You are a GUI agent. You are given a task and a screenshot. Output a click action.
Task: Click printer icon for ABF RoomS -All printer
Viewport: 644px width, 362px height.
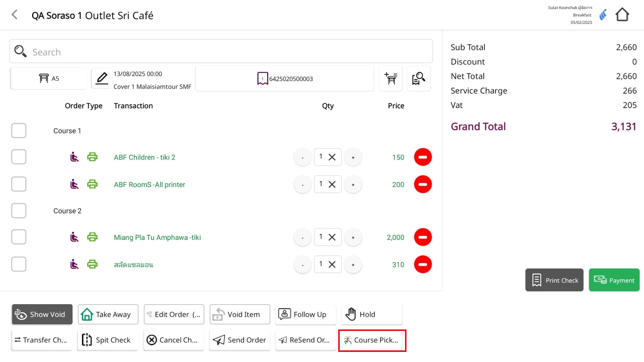click(x=92, y=184)
